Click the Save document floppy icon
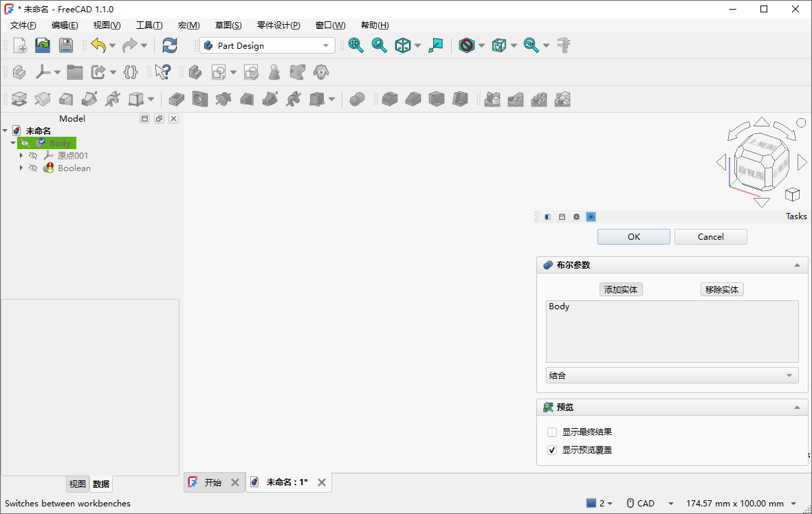The height and width of the screenshot is (514, 812). coord(65,46)
